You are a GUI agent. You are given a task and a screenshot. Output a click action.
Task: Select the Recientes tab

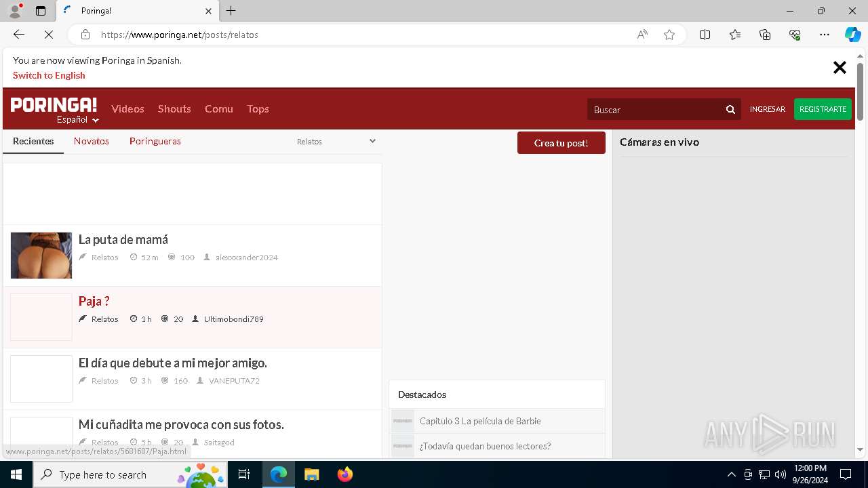tap(33, 141)
